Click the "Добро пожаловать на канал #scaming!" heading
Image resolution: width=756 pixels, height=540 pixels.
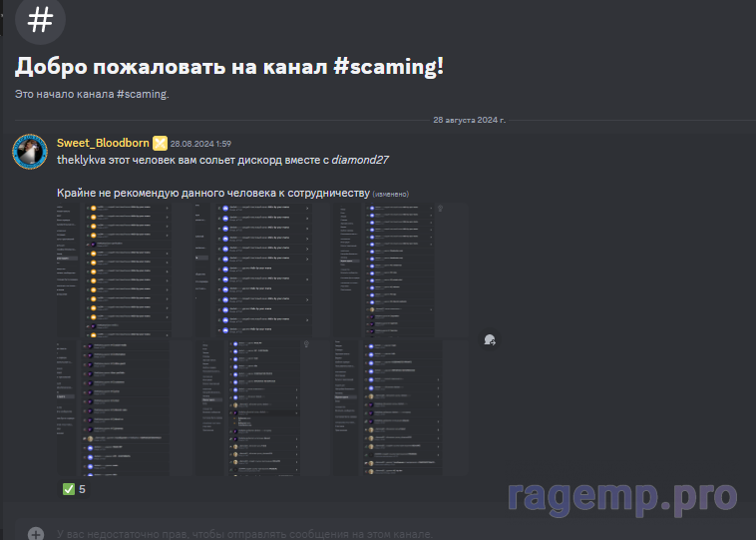tap(228, 67)
